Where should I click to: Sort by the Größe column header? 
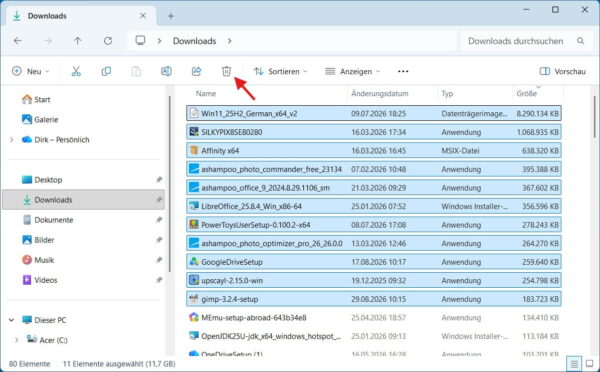tap(527, 93)
